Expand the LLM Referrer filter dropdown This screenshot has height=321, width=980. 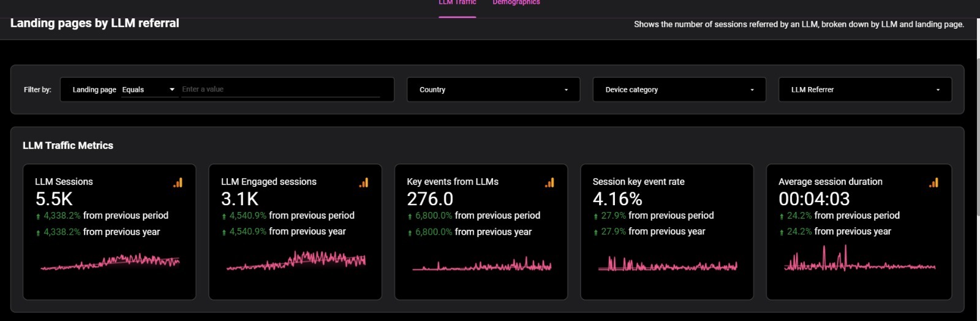pyautogui.click(x=865, y=89)
